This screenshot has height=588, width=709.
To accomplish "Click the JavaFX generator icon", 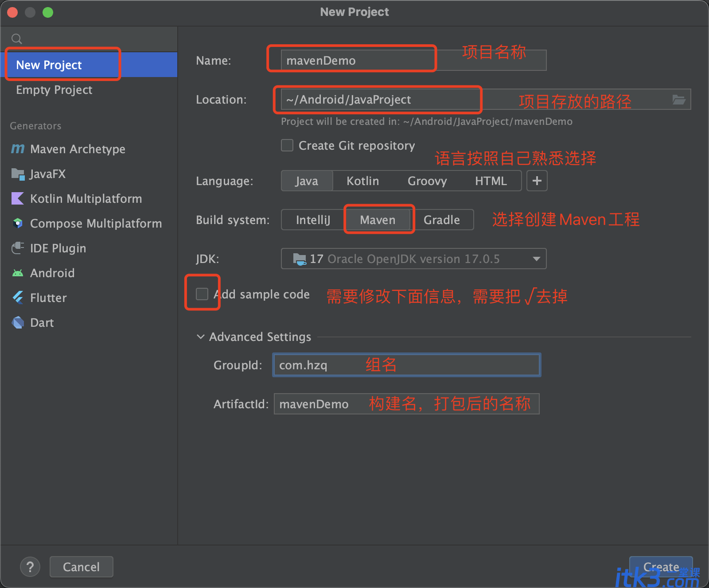I will pos(18,174).
